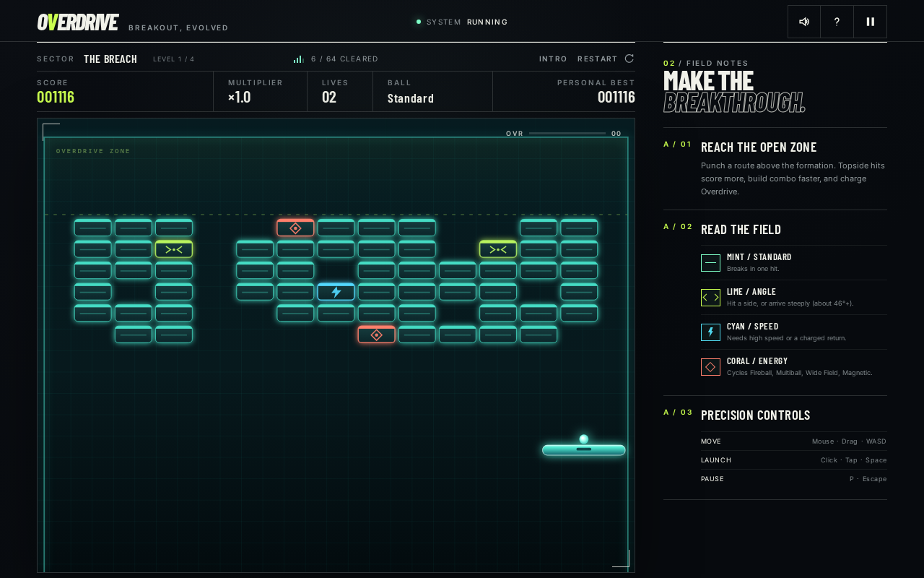
Task: Open the INTRO screen
Action: (553, 59)
